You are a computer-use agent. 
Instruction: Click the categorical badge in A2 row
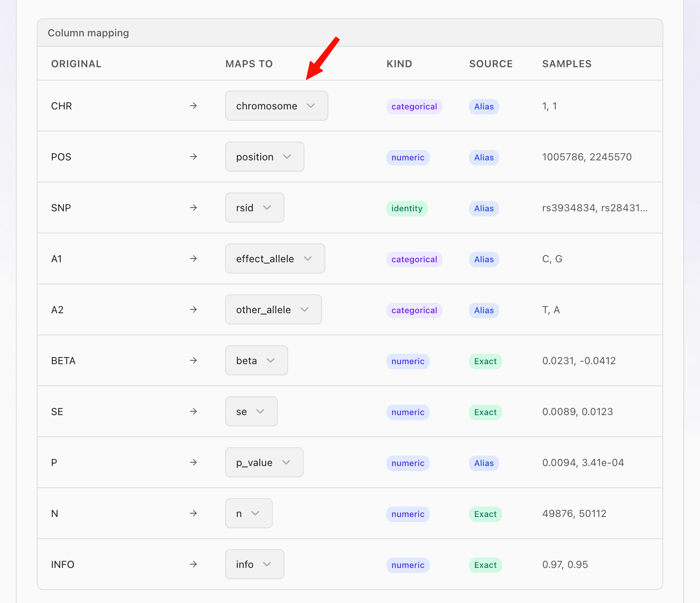click(x=414, y=310)
